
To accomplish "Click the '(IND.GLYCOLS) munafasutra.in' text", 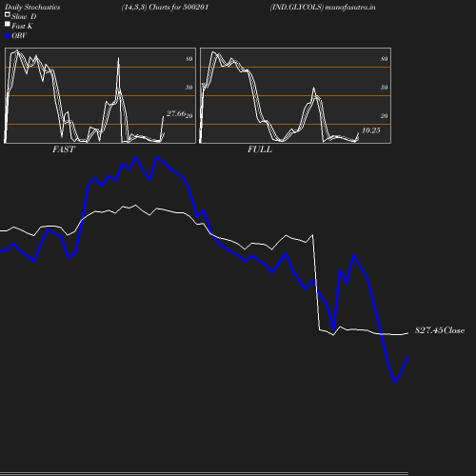I will (x=323, y=8).
